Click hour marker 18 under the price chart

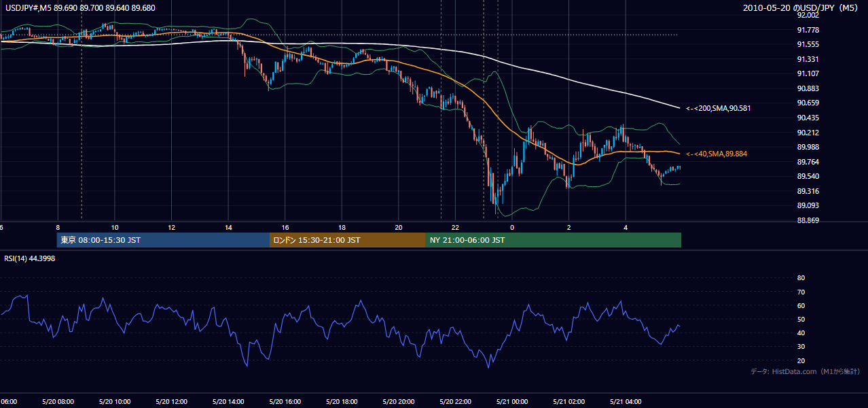pos(342,228)
